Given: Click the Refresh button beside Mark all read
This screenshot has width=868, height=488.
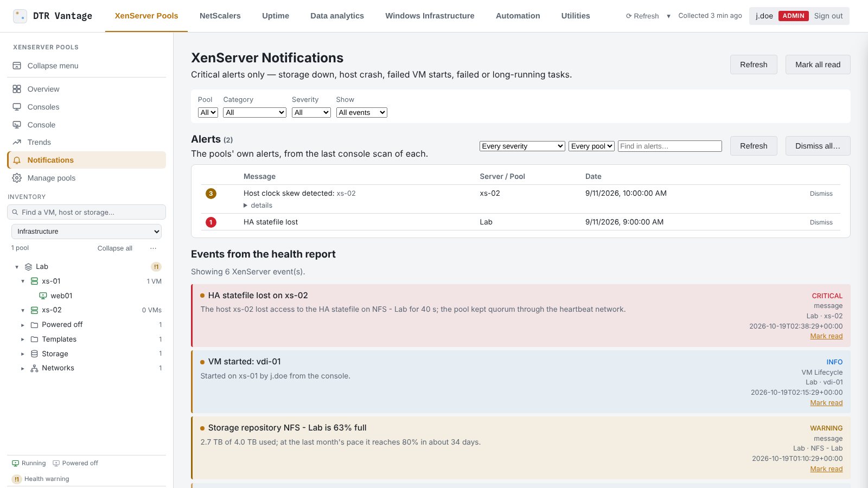Looking at the screenshot, I should coord(754,65).
